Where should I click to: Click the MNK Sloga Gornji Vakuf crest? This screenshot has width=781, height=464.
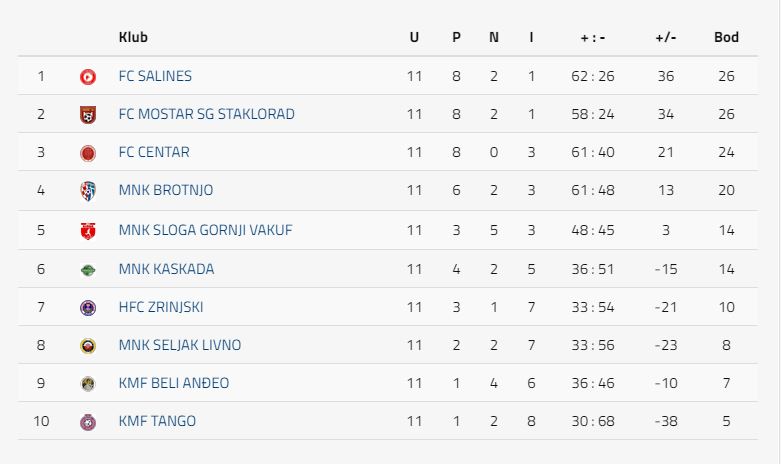[88, 231]
